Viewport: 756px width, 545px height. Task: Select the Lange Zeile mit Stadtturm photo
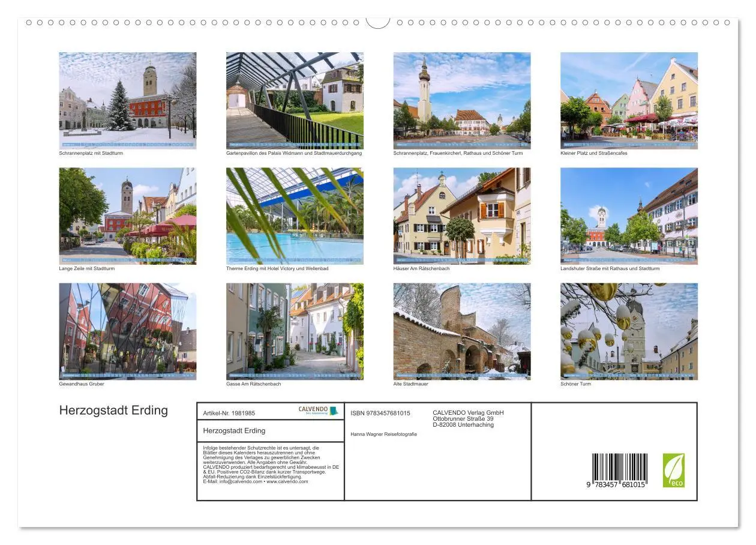click(127, 216)
